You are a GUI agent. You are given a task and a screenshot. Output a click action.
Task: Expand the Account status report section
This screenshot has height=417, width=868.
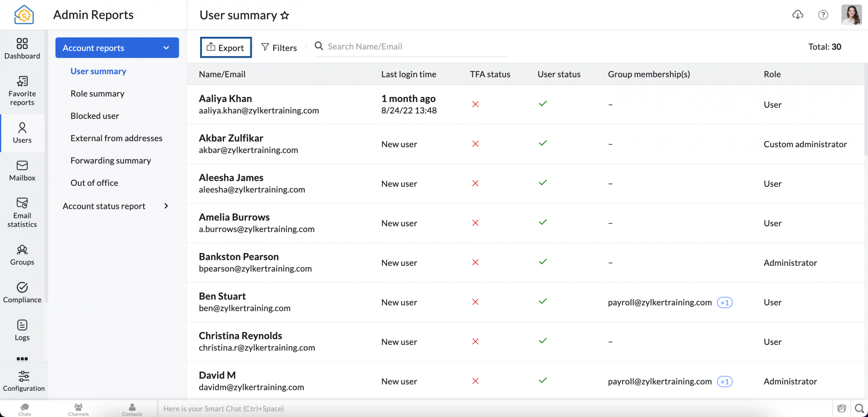pos(165,206)
